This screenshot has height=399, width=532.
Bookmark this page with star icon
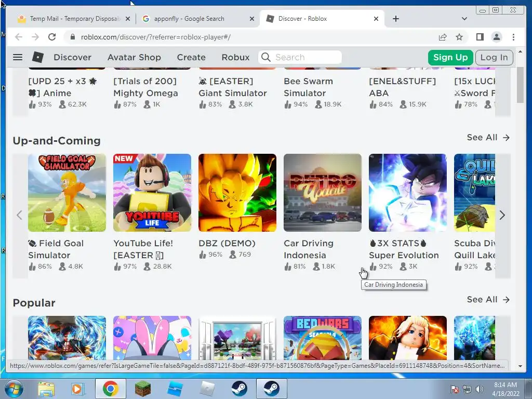[459, 37]
